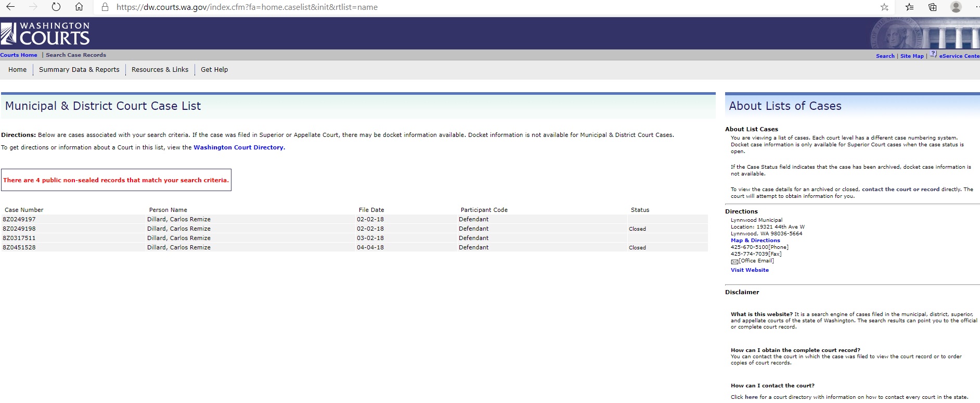This screenshot has width=980, height=403.
Task: Click the Case Number column header
Action: point(24,210)
